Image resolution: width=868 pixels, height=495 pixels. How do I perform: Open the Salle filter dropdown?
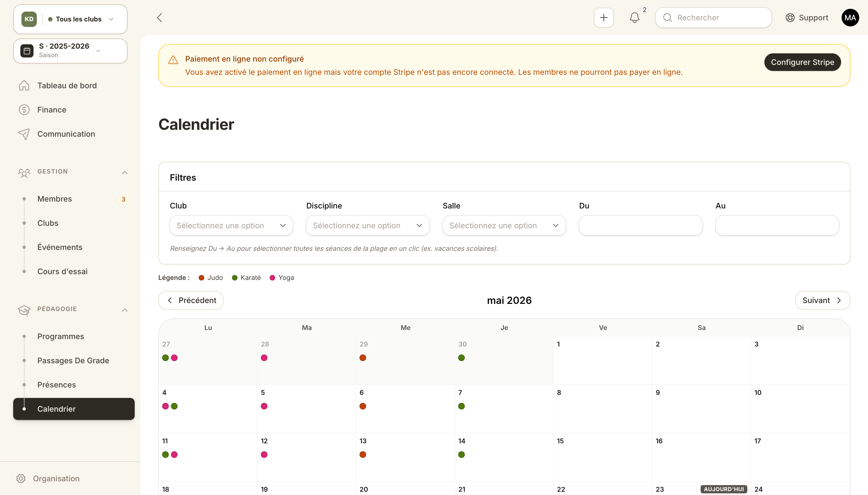click(504, 226)
